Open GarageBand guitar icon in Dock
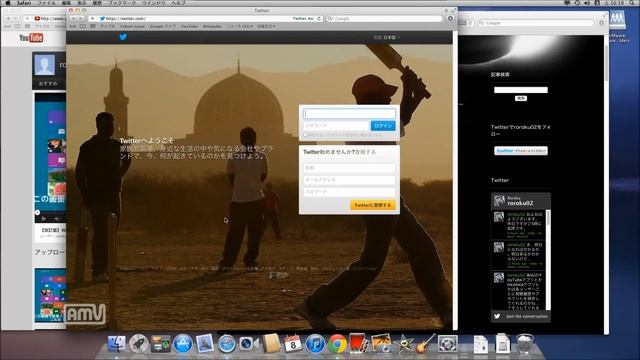Screen dimensions: 640x360 (425, 344)
